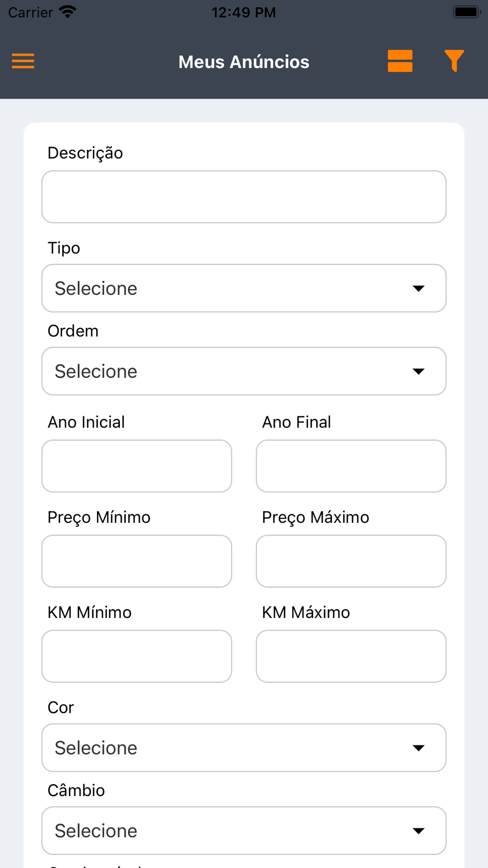Expand the Câmbio dropdown
The width and height of the screenshot is (488, 868).
244,830
